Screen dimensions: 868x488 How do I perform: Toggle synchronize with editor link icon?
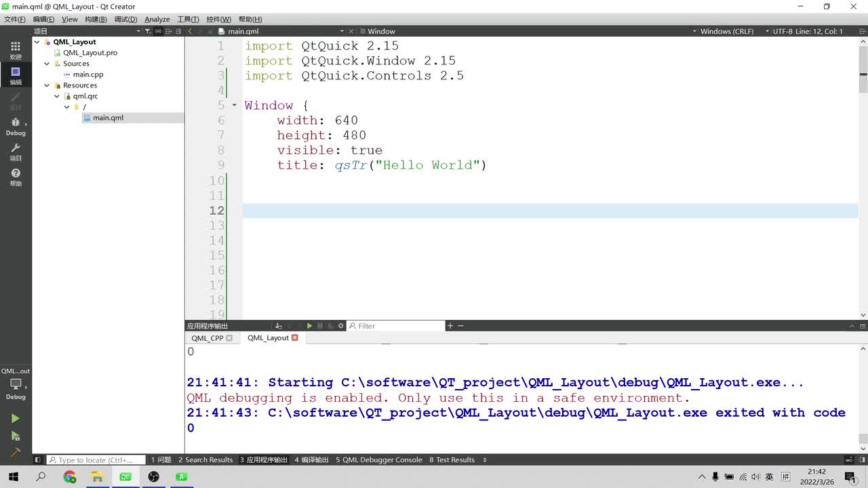pyautogui.click(x=158, y=31)
